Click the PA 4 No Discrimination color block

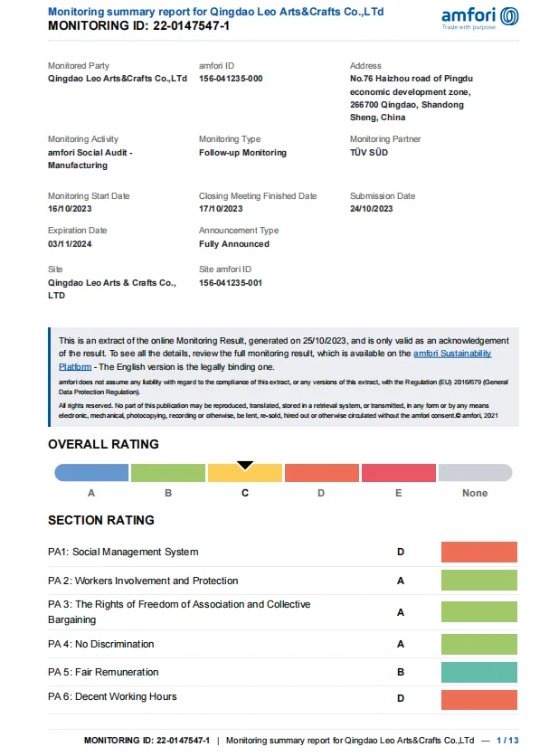click(x=479, y=644)
